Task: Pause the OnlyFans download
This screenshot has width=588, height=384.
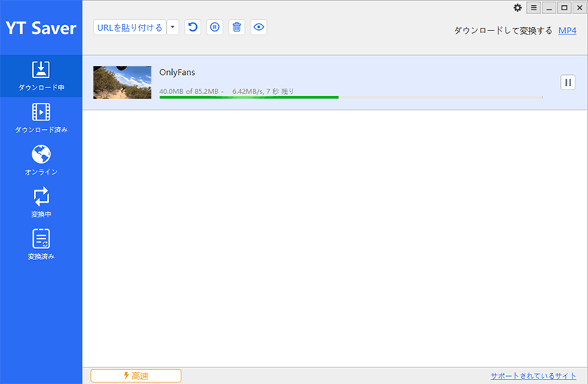Action: click(x=567, y=82)
